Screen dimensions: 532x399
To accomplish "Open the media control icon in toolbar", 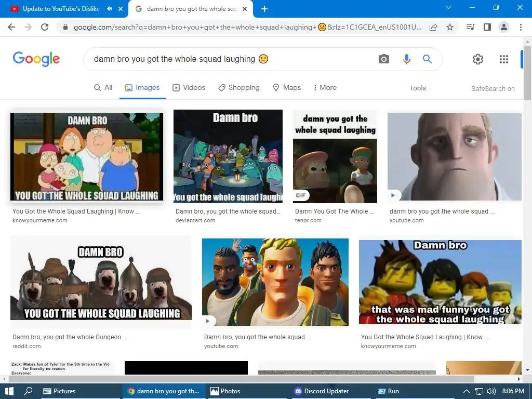I will tap(471, 27).
